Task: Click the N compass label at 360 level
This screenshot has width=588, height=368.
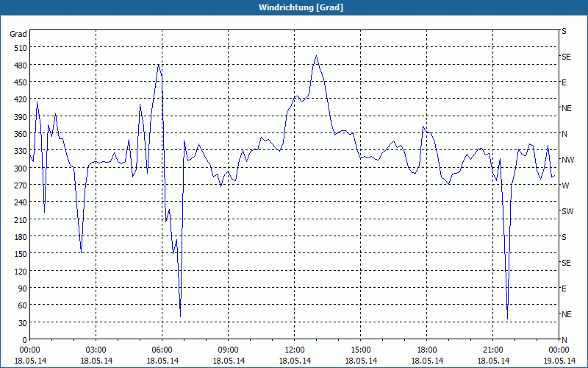Action: tap(564, 134)
